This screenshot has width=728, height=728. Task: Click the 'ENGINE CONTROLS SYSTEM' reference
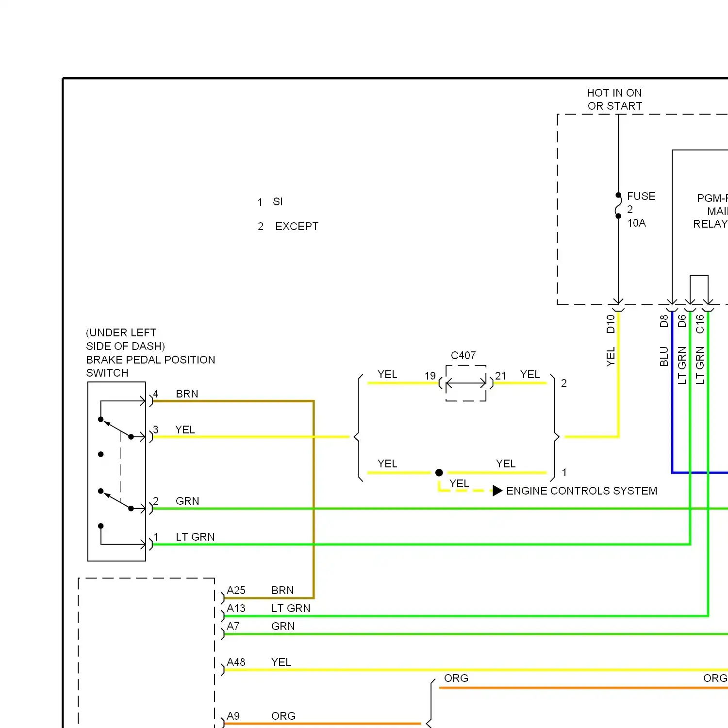(581, 491)
